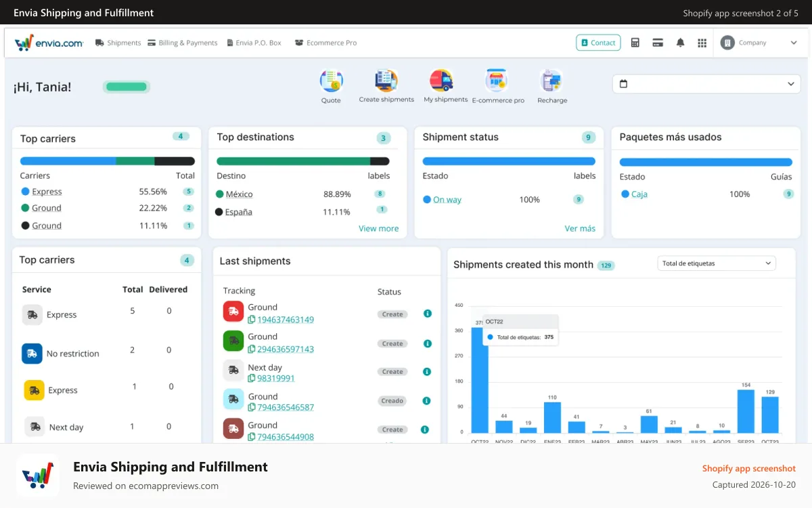
Task: Click the Contact button
Action: coord(598,43)
